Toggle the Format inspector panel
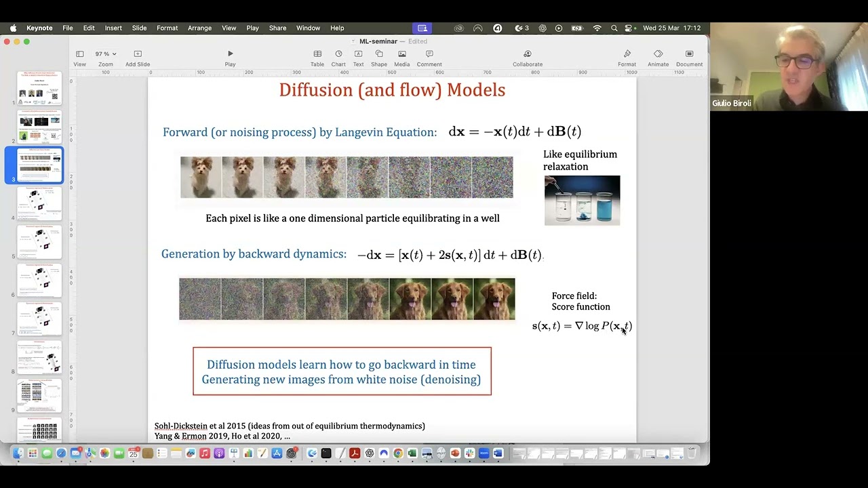868x488 pixels. point(627,54)
